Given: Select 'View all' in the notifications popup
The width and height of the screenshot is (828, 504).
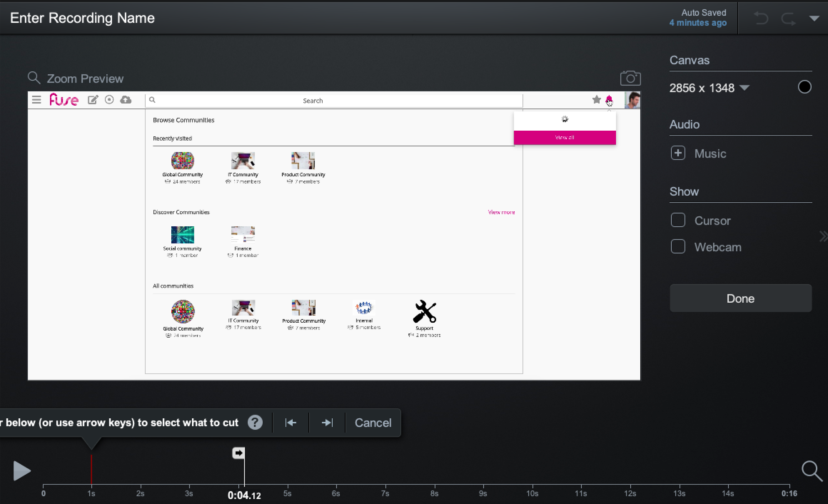Looking at the screenshot, I should point(565,137).
